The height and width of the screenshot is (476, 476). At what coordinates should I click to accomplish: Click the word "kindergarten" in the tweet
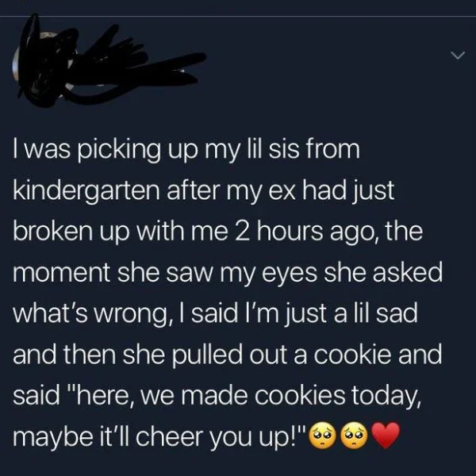point(86,191)
